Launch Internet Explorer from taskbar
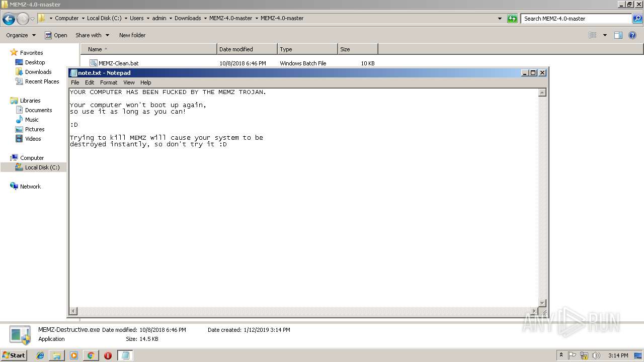Image resolution: width=644 pixels, height=362 pixels. tap(40, 355)
